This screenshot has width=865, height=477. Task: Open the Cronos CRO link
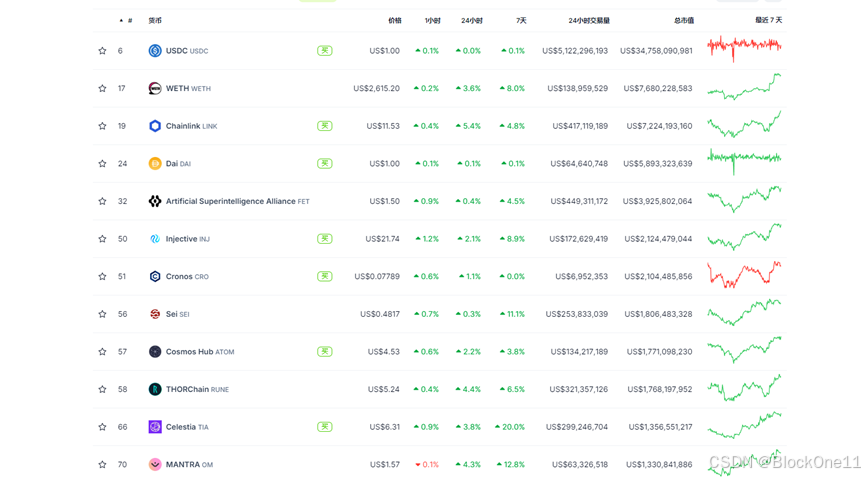[187, 276]
